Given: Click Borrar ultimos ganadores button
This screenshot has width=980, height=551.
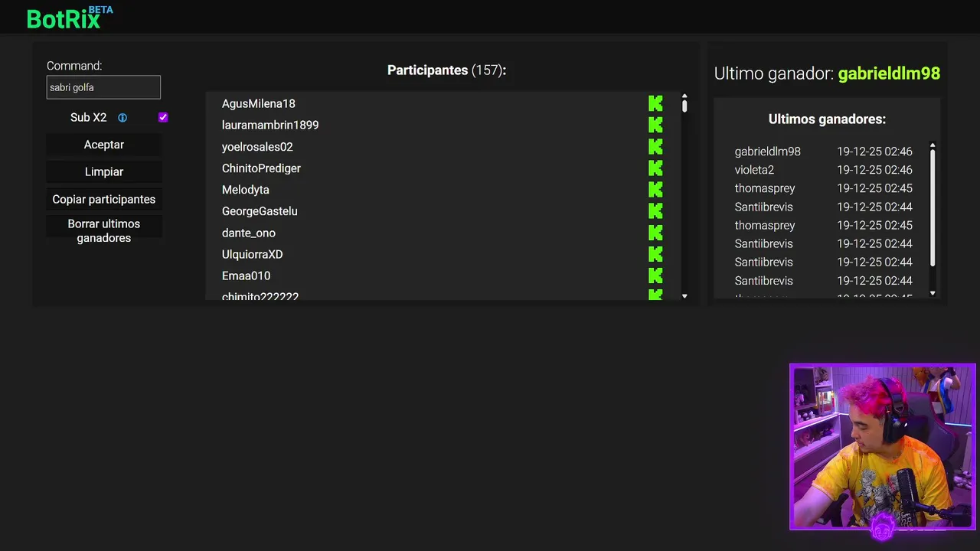Looking at the screenshot, I should [x=104, y=230].
